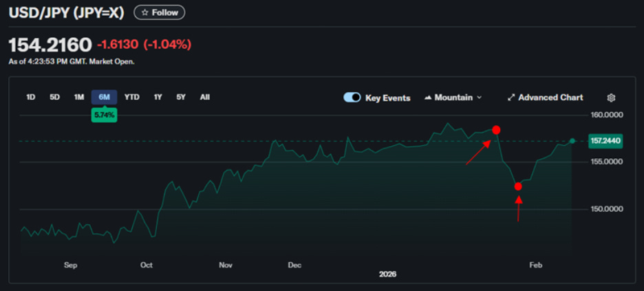Select the 6M time range
This screenshot has width=644, height=291.
coord(105,97)
